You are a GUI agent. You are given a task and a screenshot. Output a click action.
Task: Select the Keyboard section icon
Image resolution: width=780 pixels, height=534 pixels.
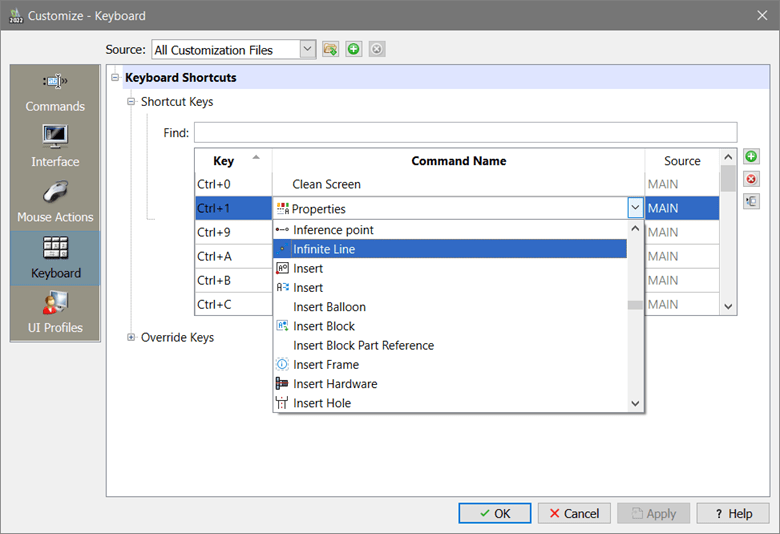55,247
